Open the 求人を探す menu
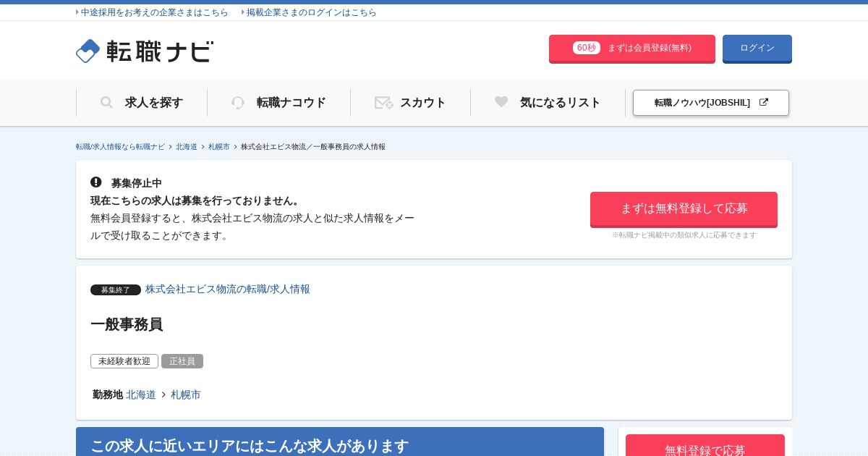Screen dimensions: 868x456 [x=142, y=103]
